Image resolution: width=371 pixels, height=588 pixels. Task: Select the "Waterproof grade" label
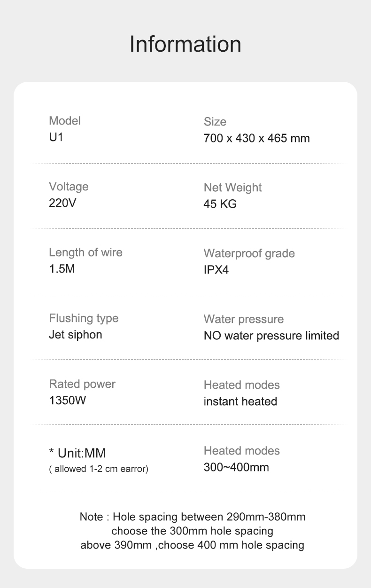point(249,253)
